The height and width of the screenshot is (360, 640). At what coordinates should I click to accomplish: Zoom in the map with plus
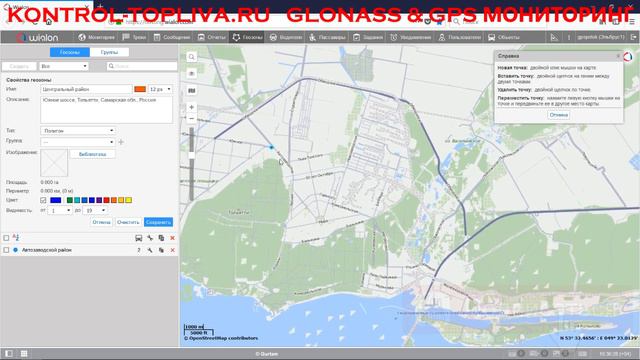[191, 107]
